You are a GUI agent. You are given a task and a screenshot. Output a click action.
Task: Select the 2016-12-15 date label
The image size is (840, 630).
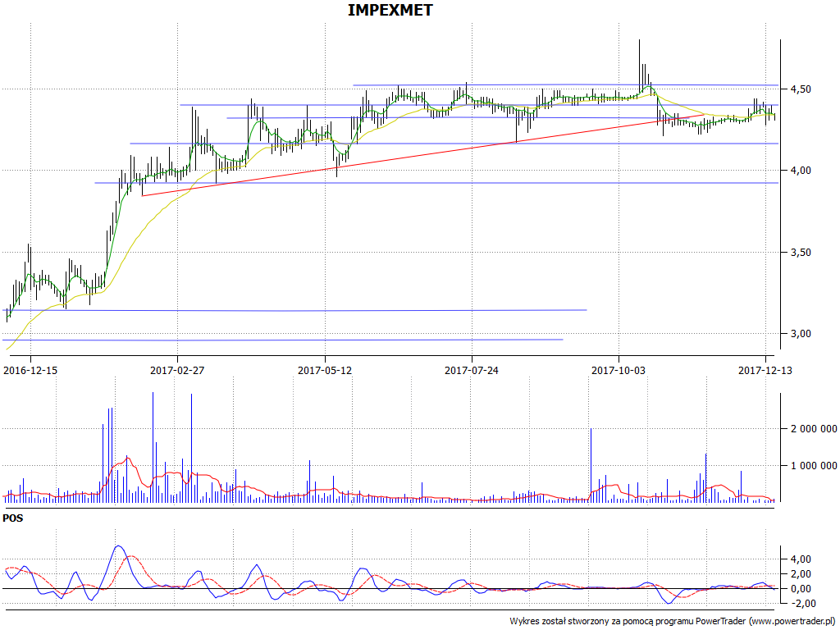pos(30,370)
